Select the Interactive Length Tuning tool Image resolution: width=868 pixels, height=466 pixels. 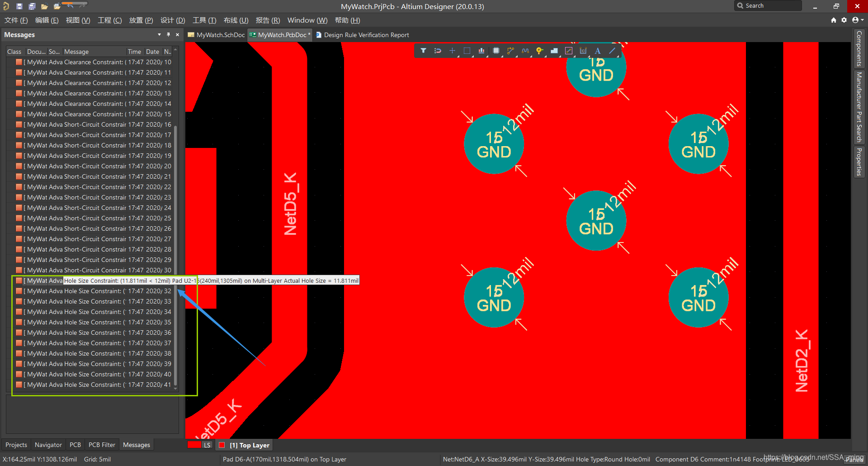point(525,51)
